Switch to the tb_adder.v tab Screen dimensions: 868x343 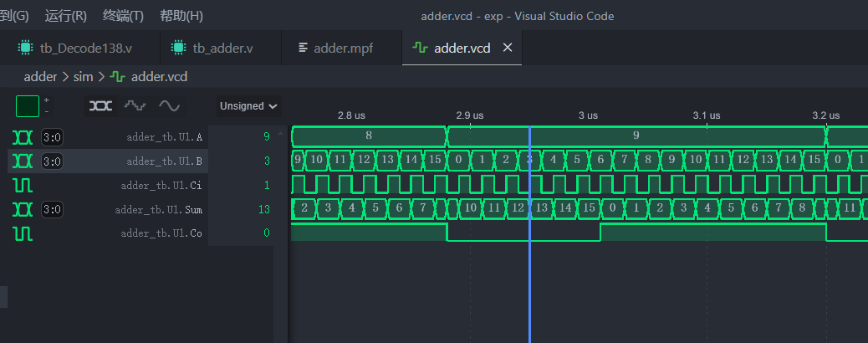pyautogui.click(x=222, y=48)
